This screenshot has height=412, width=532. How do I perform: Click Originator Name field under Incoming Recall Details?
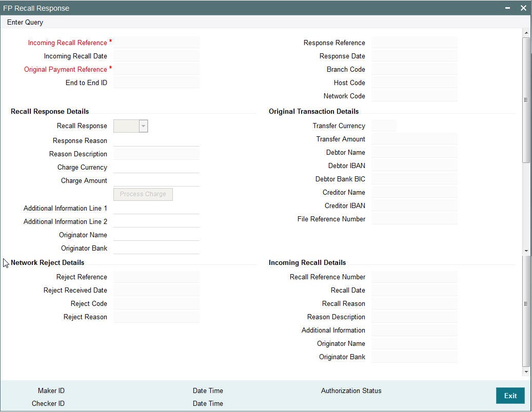coord(415,343)
